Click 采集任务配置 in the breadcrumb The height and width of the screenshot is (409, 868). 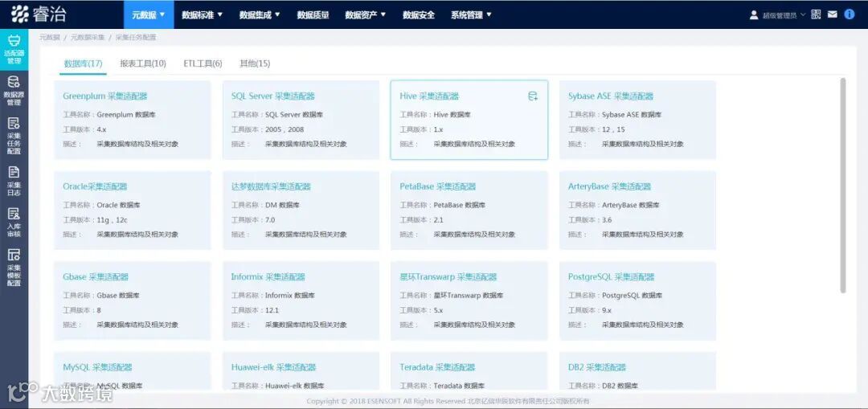tap(136, 38)
